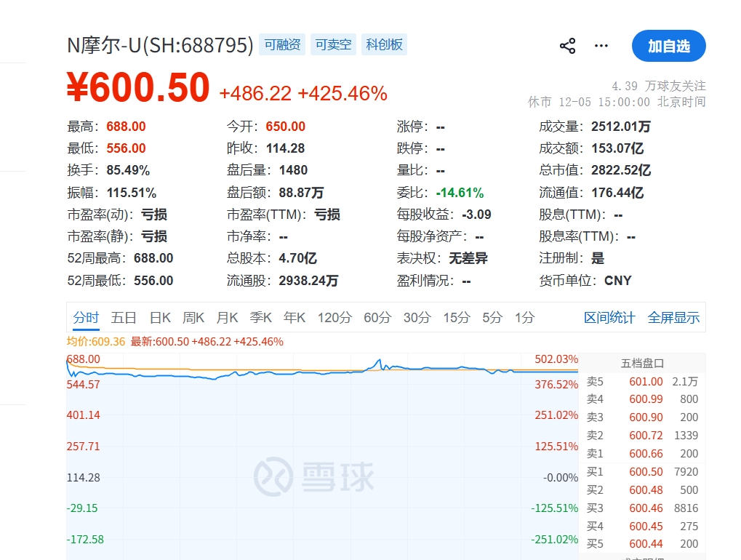This screenshot has width=741, height=560.
Task: Activate 全屏显示 full screen chart view
Action: coord(673,317)
